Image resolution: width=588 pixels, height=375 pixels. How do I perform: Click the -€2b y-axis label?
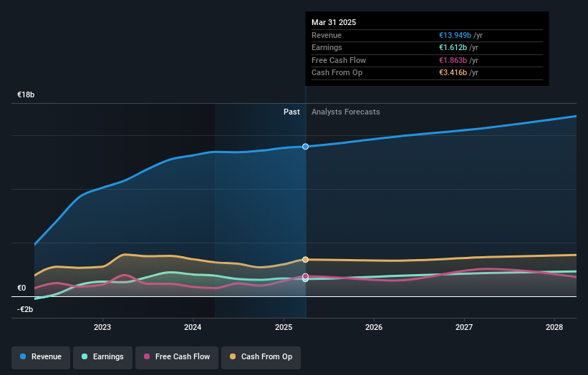point(25,309)
